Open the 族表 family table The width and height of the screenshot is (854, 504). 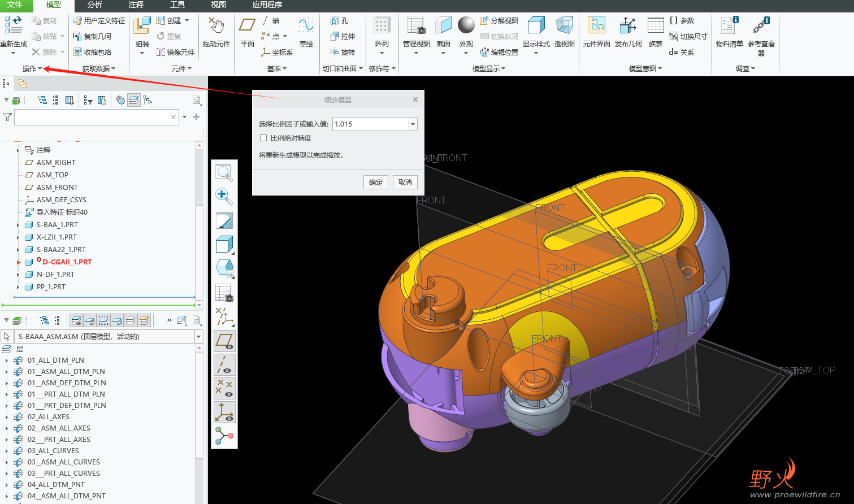[656, 25]
